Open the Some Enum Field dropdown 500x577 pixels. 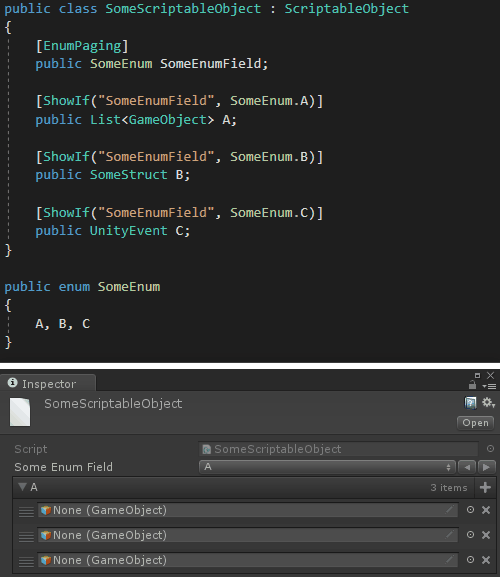click(x=327, y=467)
